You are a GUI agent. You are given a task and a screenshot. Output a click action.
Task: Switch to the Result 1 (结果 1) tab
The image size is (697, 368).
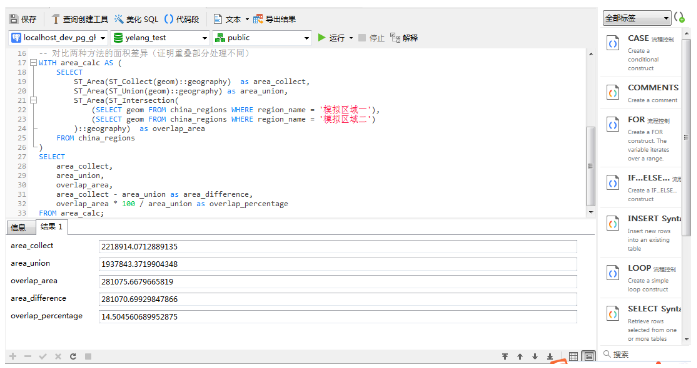(x=51, y=227)
